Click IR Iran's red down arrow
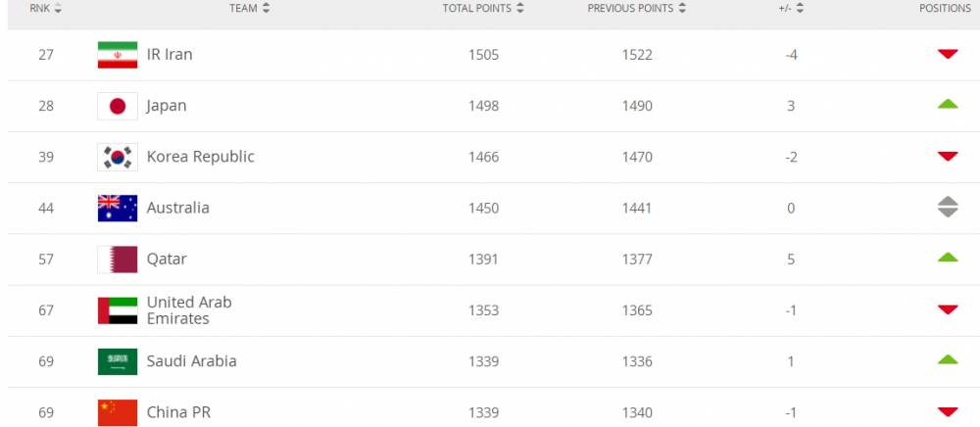The width and height of the screenshot is (980, 427). [948, 54]
